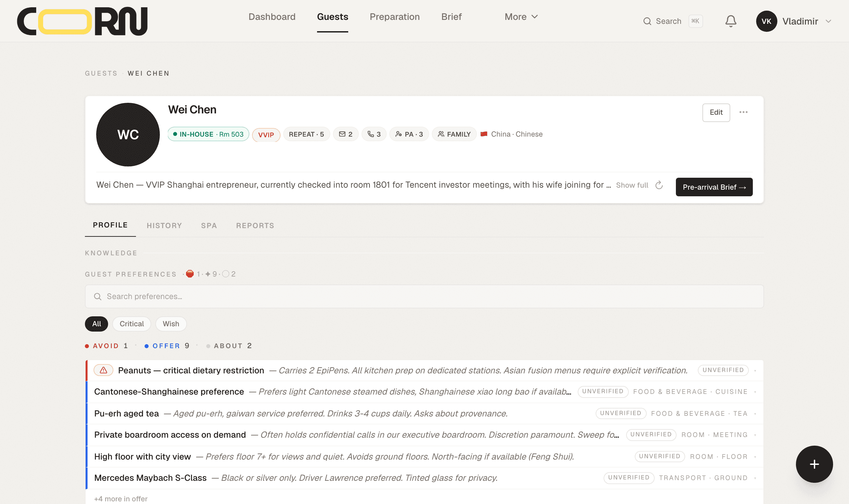This screenshot has width=849, height=504.
Task: Go to the Dashboard nav item
Action: (272, 17)
